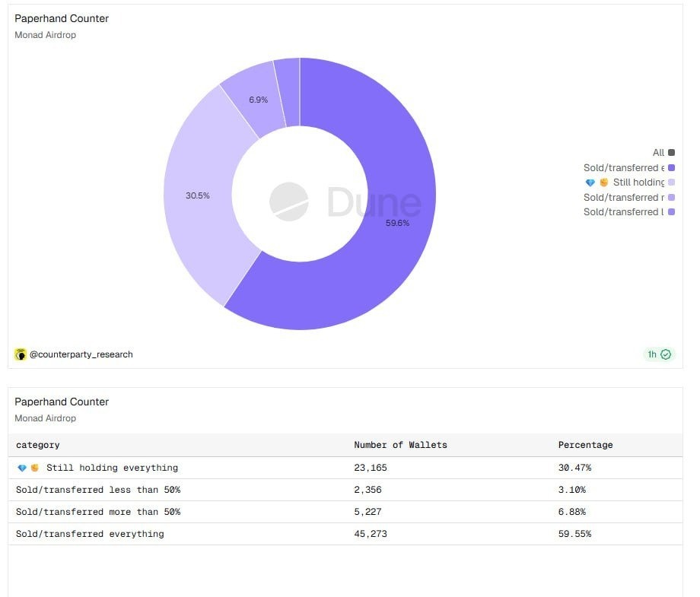
Task: Toggle the 'All' series in the legend
Action: [658, 153]
